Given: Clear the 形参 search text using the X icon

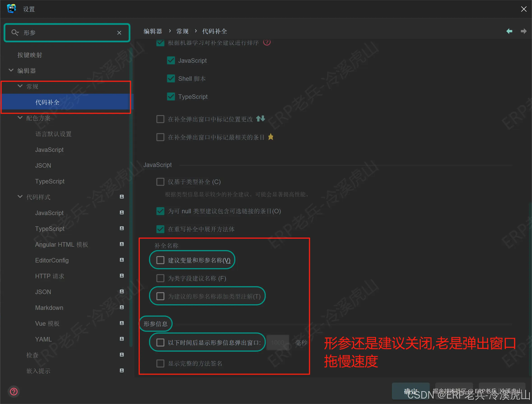Looking at the screenshot, I should coord(119,33).
